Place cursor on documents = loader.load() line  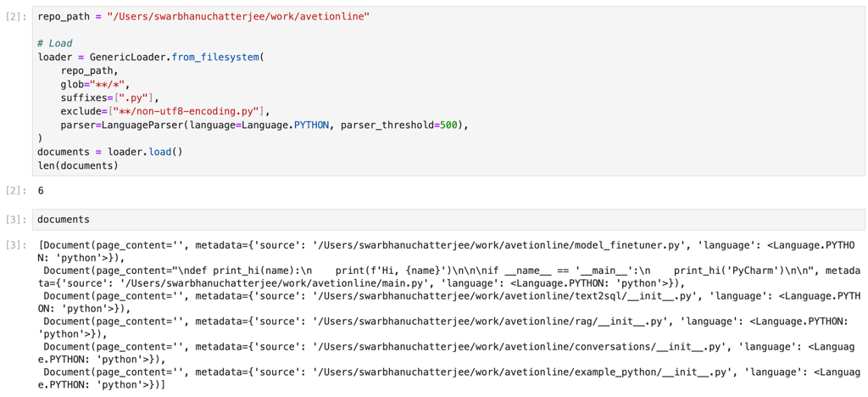click(x=109, y=151)
